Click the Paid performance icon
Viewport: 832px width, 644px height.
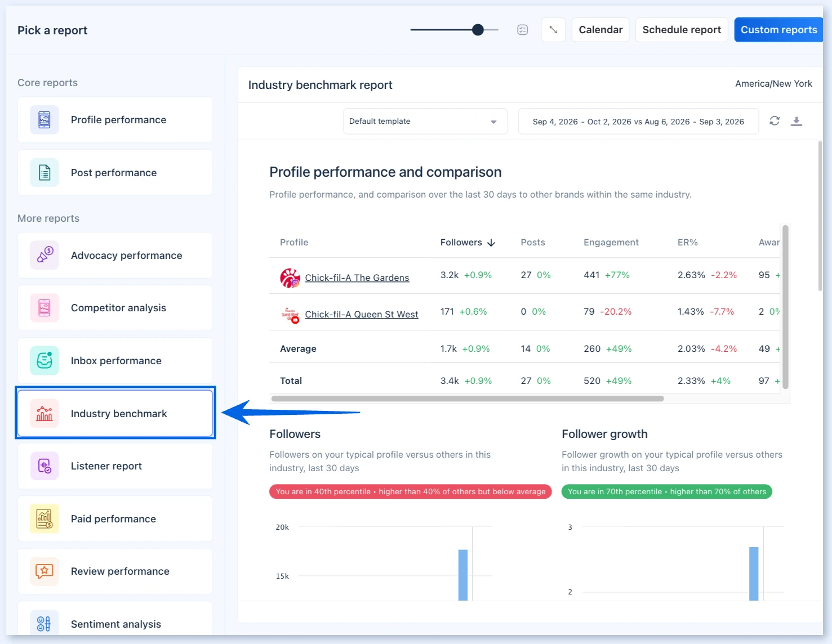point(45,519)
